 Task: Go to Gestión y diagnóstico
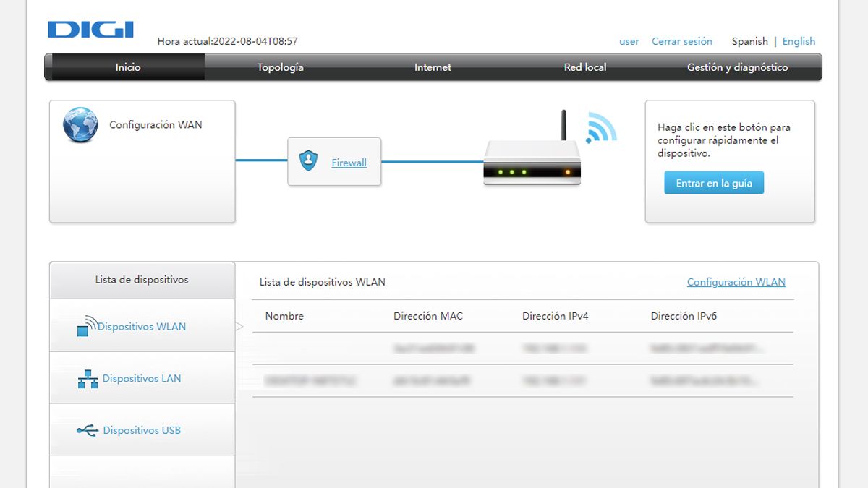[738, 67]
